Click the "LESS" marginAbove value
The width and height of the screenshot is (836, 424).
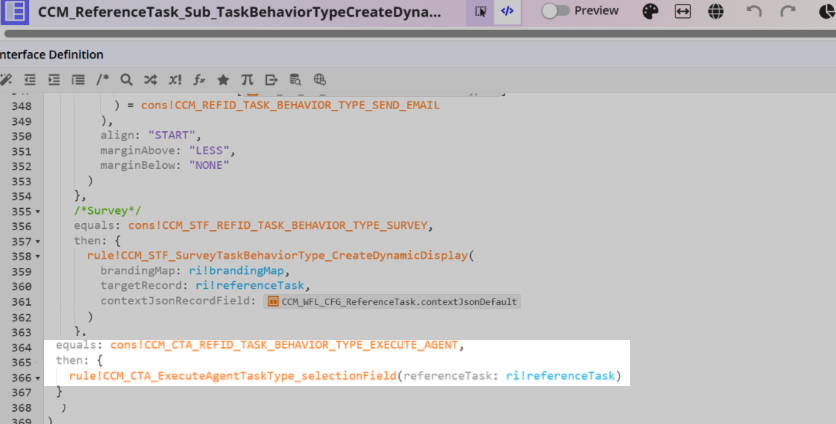209,150
